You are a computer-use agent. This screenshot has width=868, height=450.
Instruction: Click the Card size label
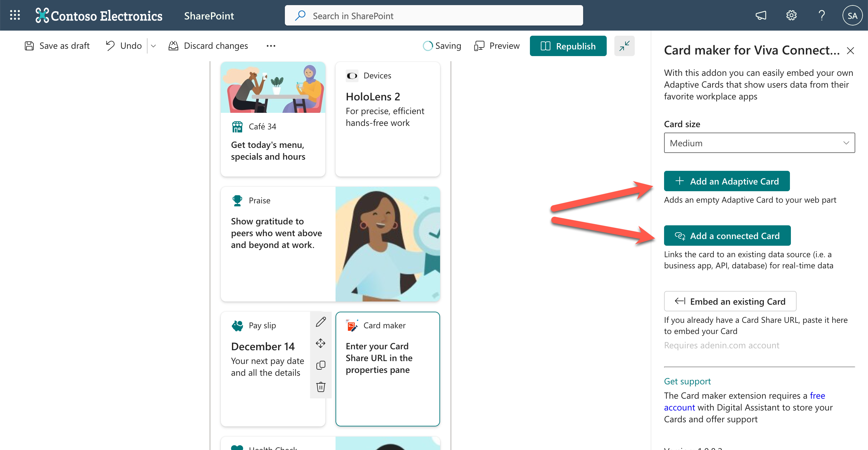tap(682, 124)
